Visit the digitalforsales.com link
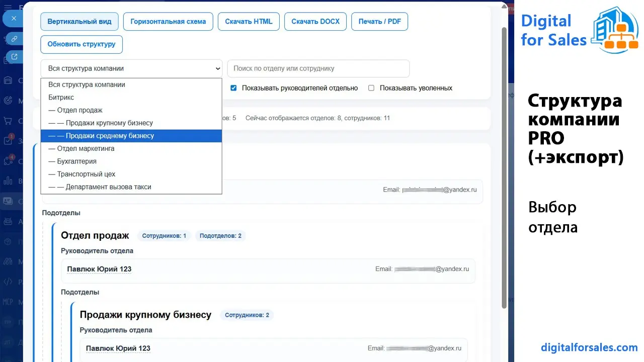The image size is (644, 362). [589, 347]
